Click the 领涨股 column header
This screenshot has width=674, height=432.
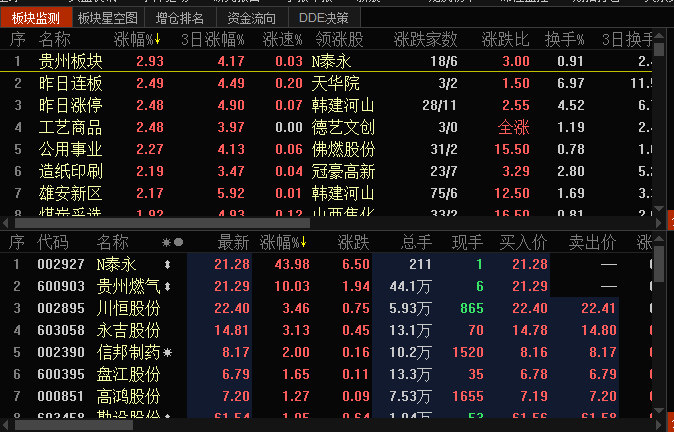point(339,40)
